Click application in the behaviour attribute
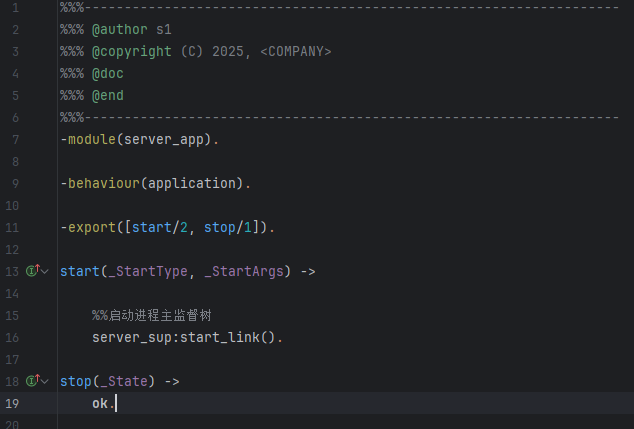This screenshot has width=634, height=429. (192, 184)
